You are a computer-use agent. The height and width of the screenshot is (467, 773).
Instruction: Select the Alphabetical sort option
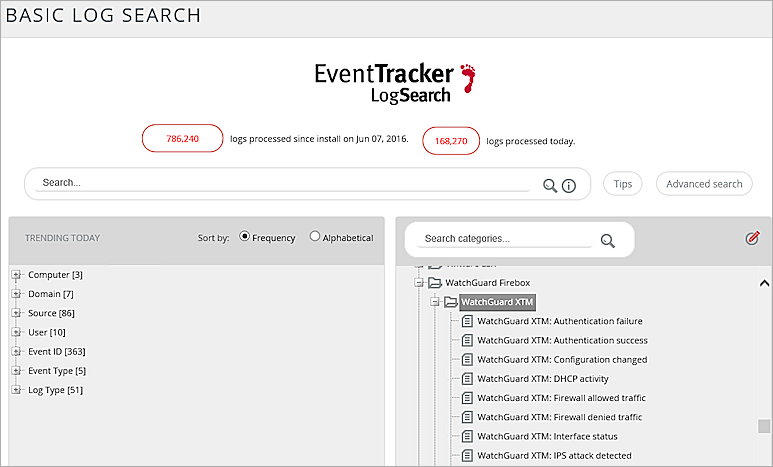tap(315, 237)
